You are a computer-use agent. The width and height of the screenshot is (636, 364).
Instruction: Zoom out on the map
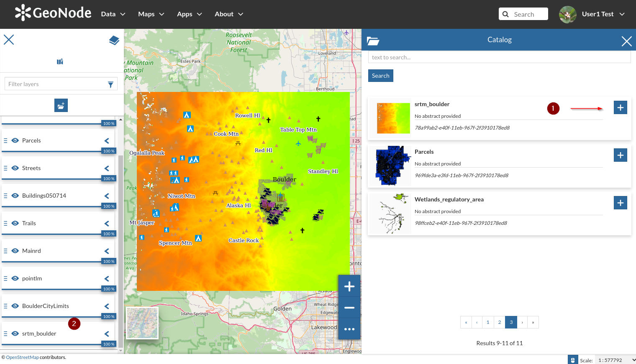coord(349,308)
